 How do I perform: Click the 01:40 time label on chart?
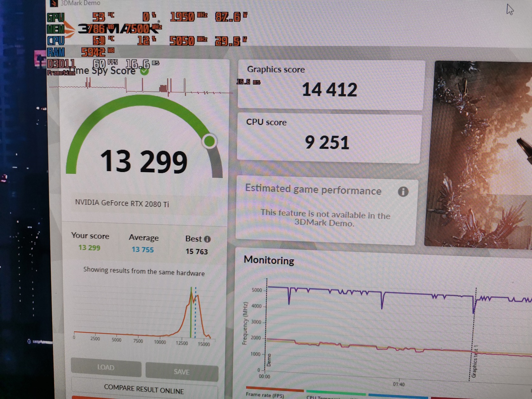click(x=398, y=384)
